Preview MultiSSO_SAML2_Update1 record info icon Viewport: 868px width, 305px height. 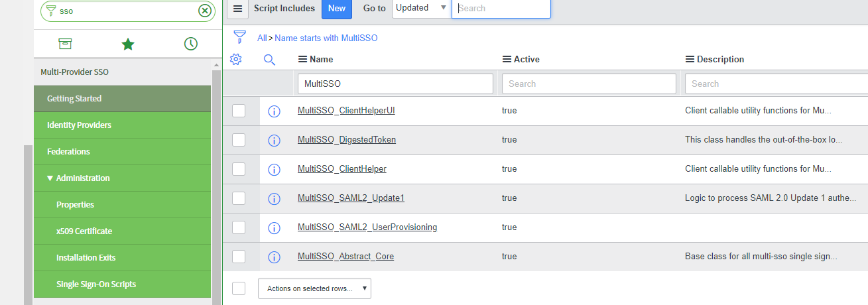(274, 199)
